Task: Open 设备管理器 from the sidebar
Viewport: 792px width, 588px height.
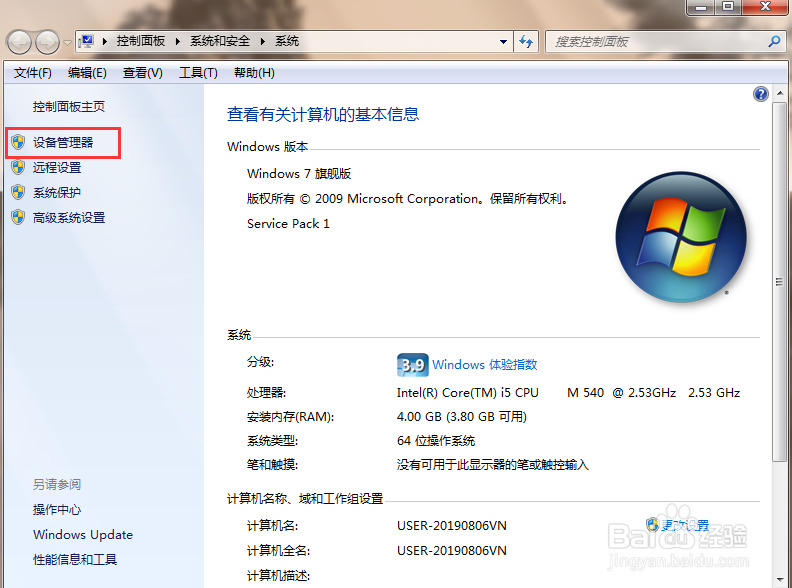Action: click(63, 142)
